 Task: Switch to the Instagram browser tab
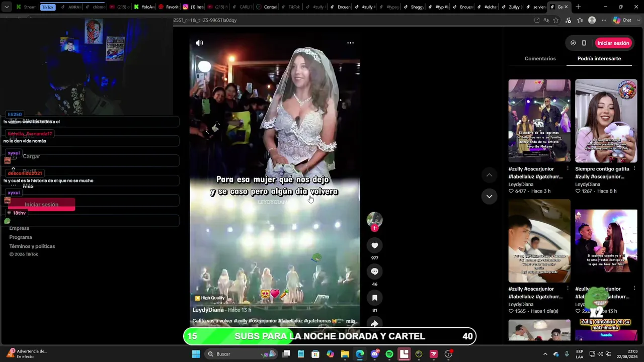pos(193,7)
